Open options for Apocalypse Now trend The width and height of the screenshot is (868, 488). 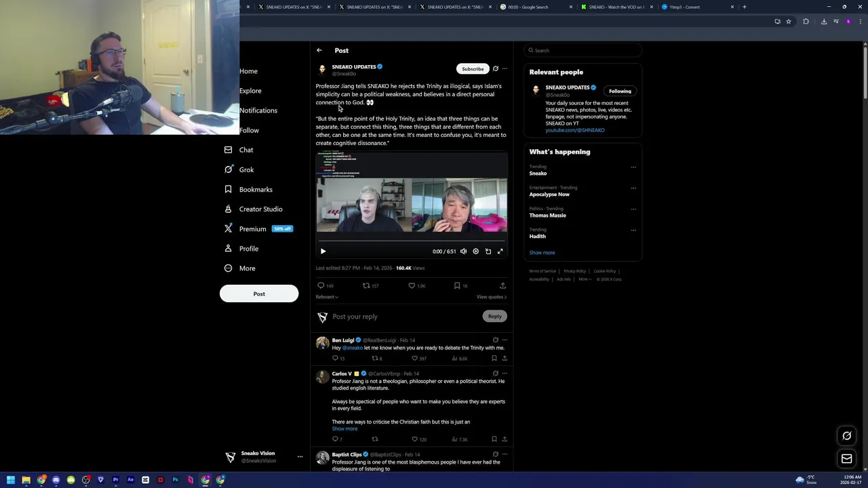pyautogui.click(x=633, y=188)
